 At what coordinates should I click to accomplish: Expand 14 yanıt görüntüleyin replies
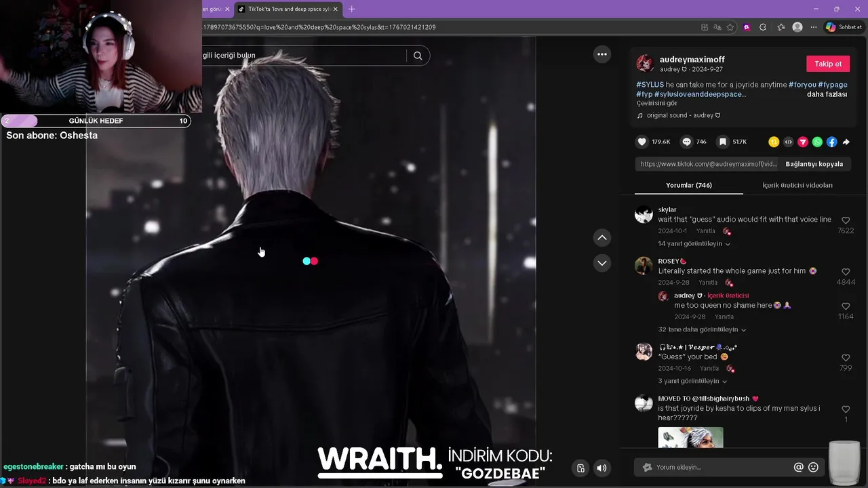coord(694,244)
